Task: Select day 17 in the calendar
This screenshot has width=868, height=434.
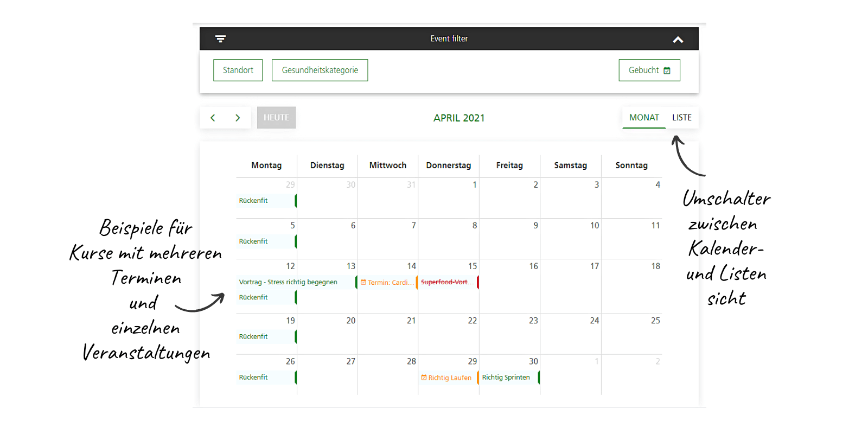Action: coord(595,266)
